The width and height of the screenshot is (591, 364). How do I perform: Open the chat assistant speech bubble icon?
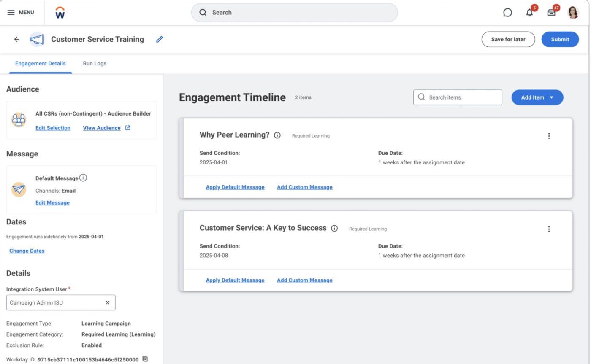[x=507, y=13]
